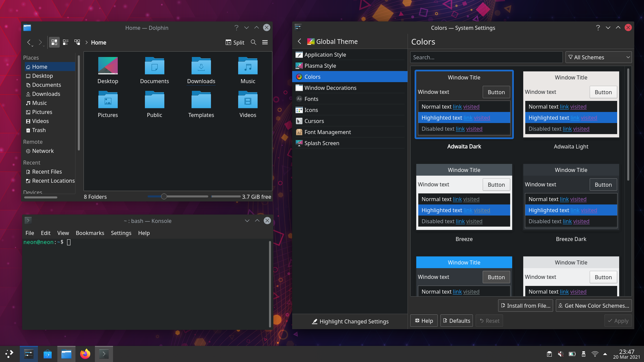
Task: Select Trash in Dolphin Places panel
Action: [50, 130]
